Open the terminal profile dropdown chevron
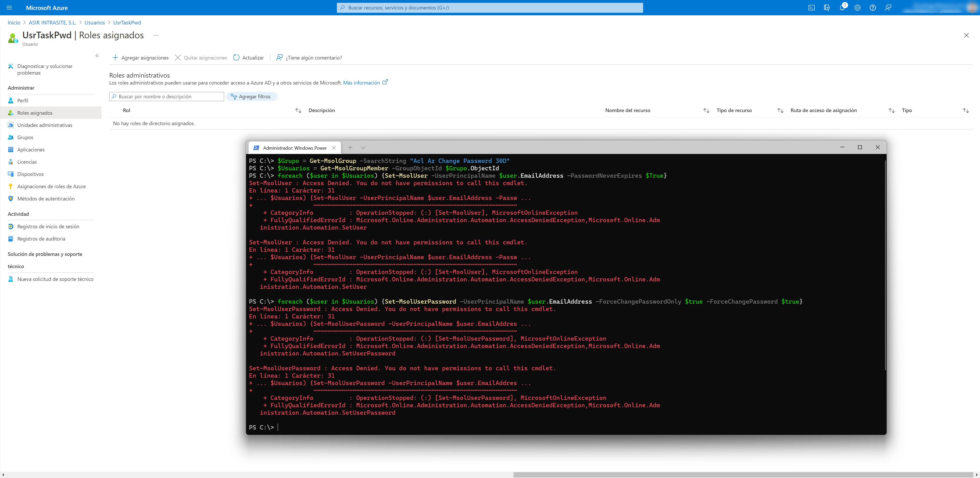 coord(363,148)
